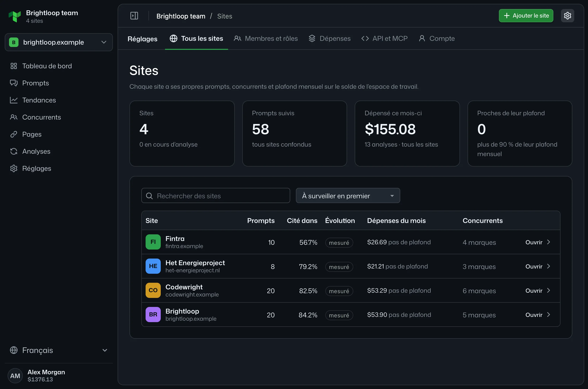Switch to Dépenses tab

pos(330,39)
